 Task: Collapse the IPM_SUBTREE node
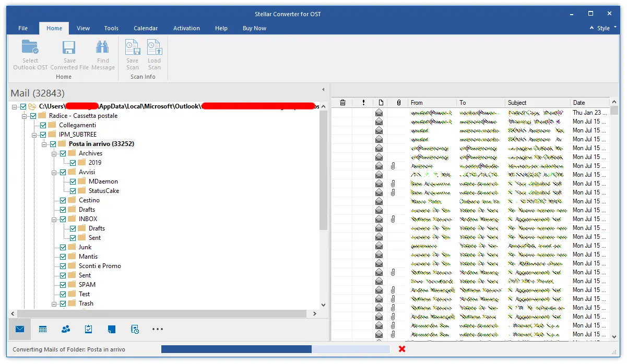(34, 135)
